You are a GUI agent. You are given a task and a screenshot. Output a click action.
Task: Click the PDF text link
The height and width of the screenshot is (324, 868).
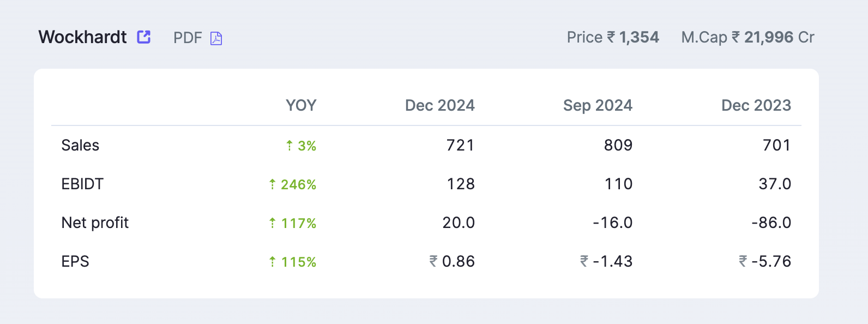[188, 38]
